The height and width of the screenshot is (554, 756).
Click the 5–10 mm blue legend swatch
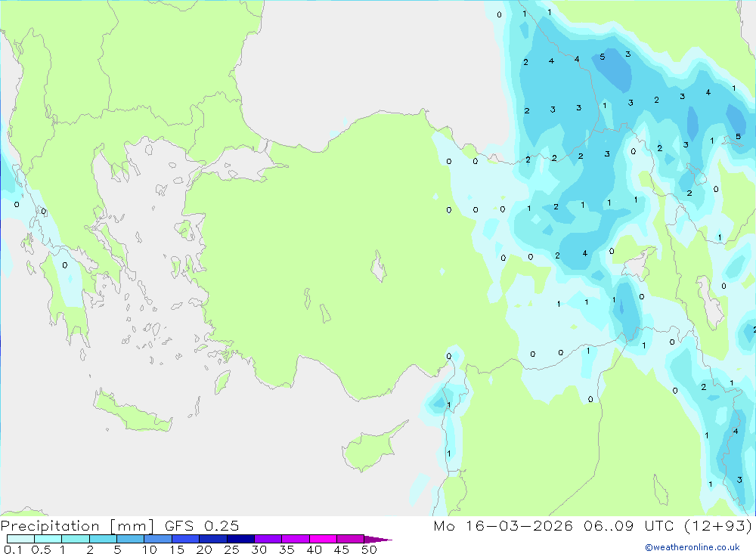(x=131, y=539)
